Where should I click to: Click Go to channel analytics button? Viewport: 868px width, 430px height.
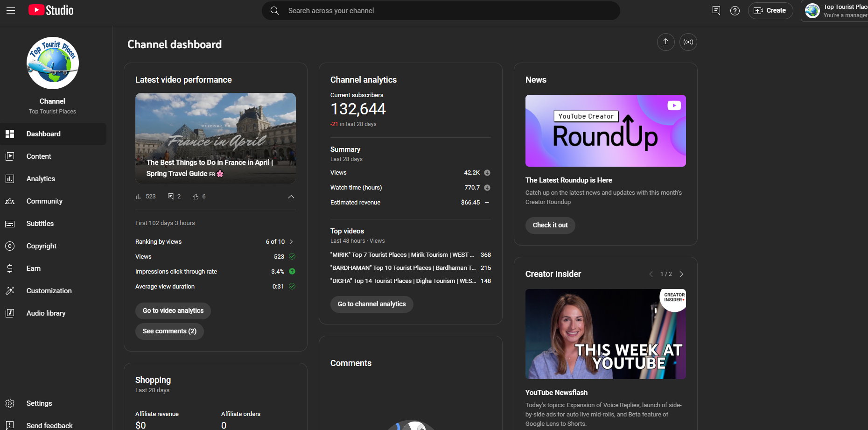tap(372, 304)
